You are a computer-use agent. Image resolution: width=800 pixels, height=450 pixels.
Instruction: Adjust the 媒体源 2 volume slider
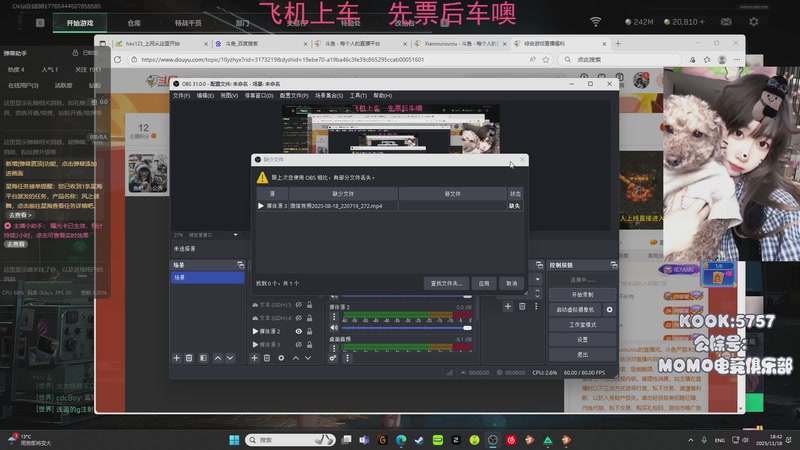click(406, 328)
